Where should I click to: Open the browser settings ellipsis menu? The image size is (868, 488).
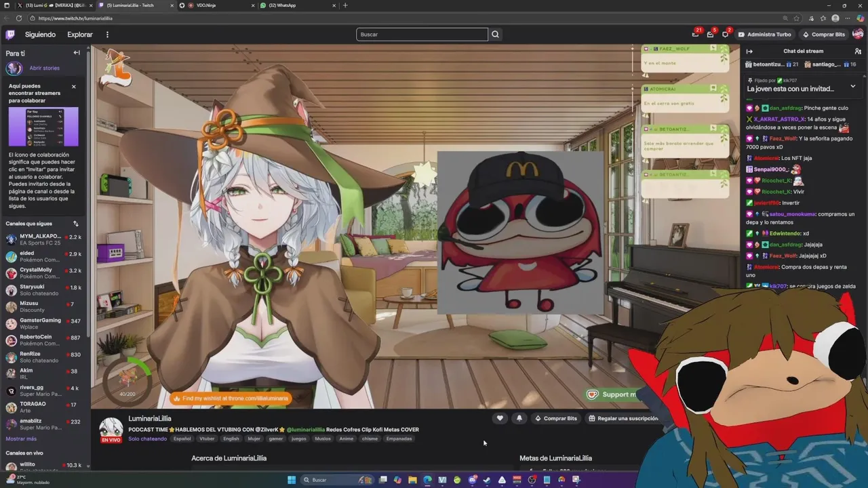click(847, 18)
